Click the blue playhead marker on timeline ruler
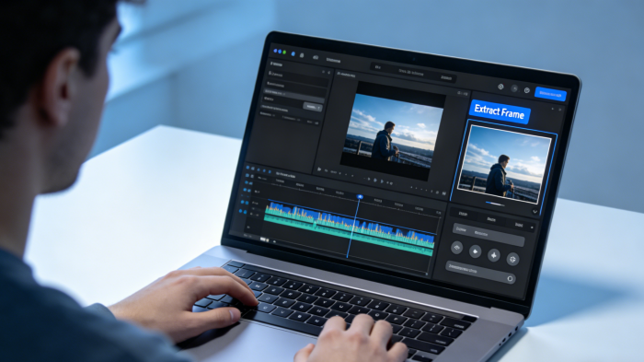Screen dimensions: 644x362 click(x=360, y=197)
